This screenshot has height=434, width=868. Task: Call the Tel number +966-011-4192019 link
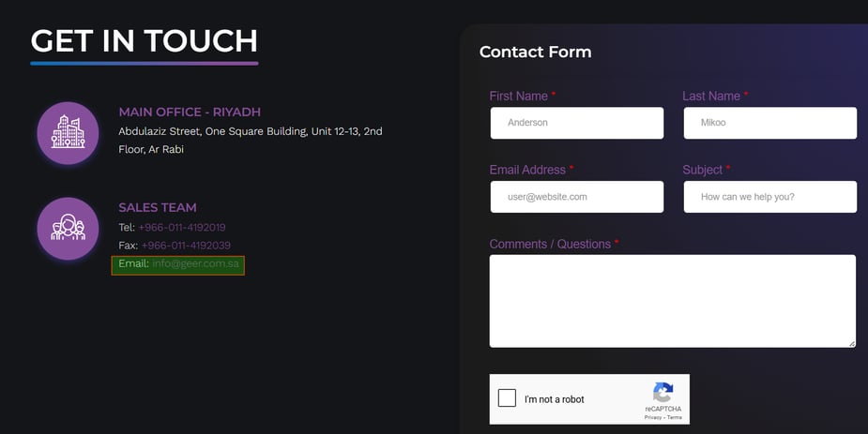coord(181,227)
